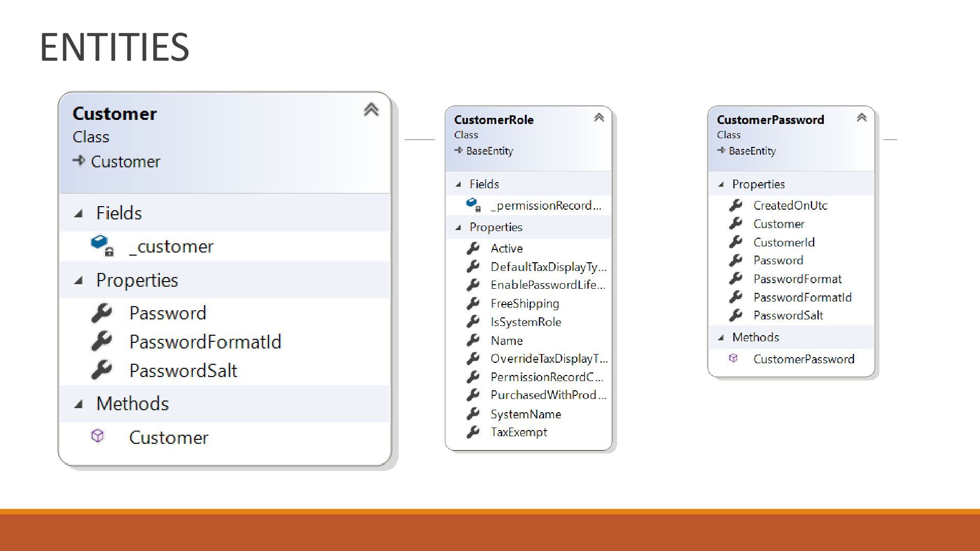Click the wrench icon beside Password in Customer
980x551 pixels.
(x=102, y=313)
